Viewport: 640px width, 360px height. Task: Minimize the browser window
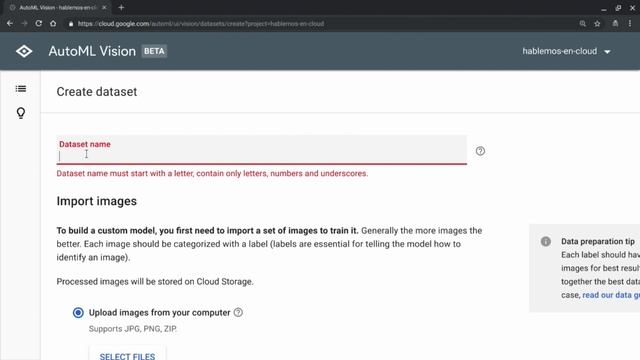[x=604, y=8]
